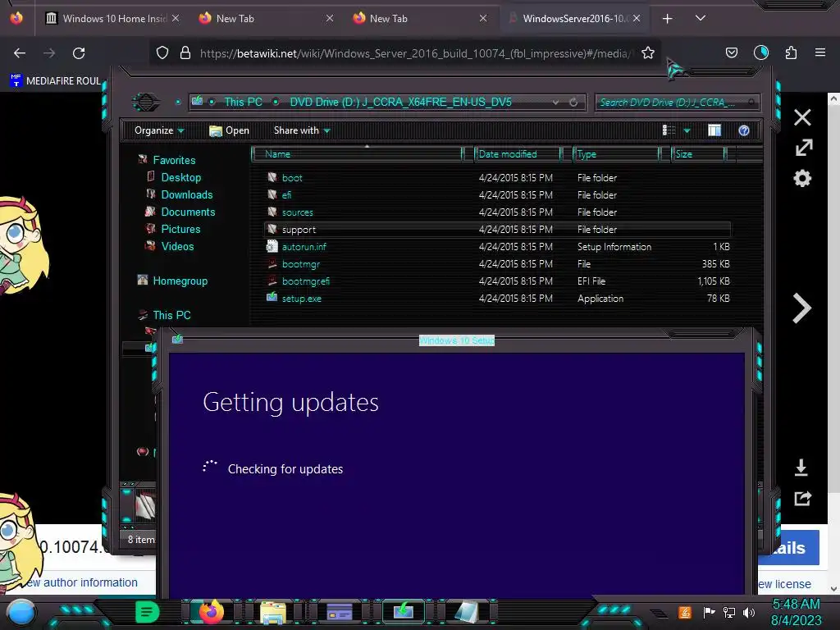Sort files by the Size column
The width and height of the screenshot is (840, 630).
coord(699,154)
